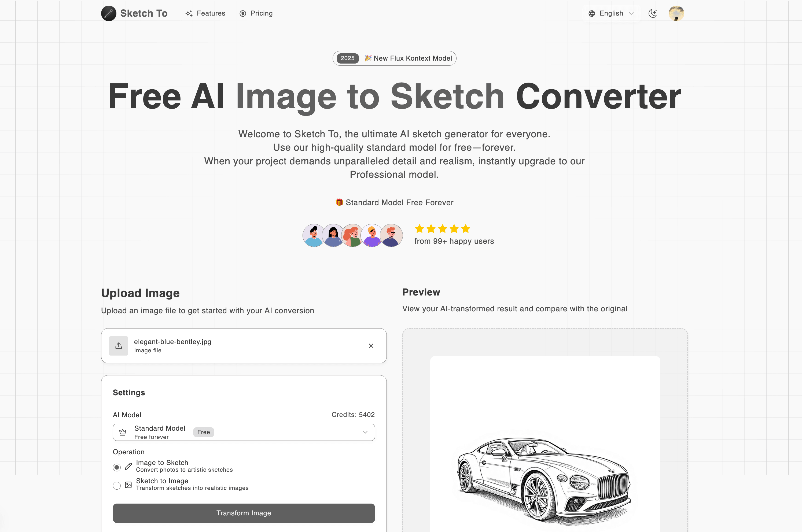Click the Transform Image button
Viewport: 802px width, 532px height.
[244, 513]
